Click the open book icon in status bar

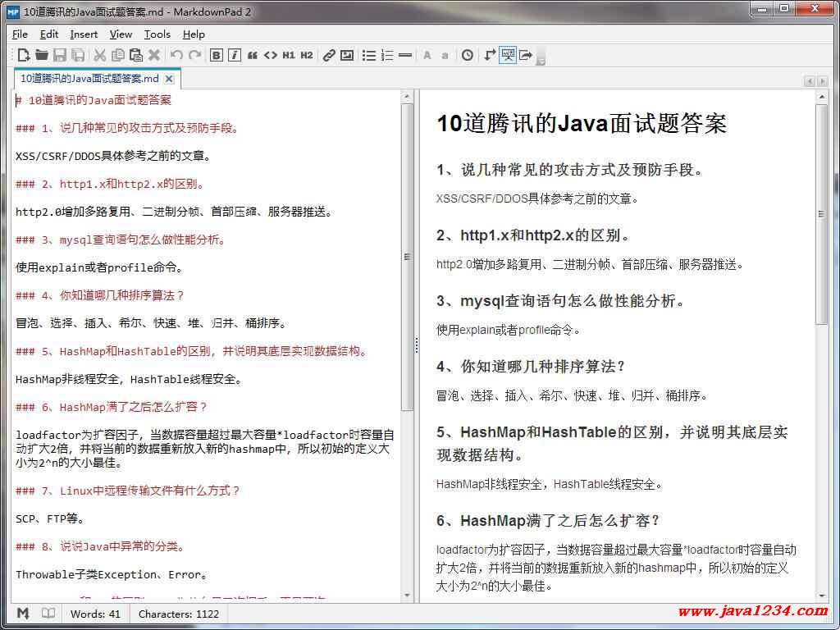(x=48, y=614)
